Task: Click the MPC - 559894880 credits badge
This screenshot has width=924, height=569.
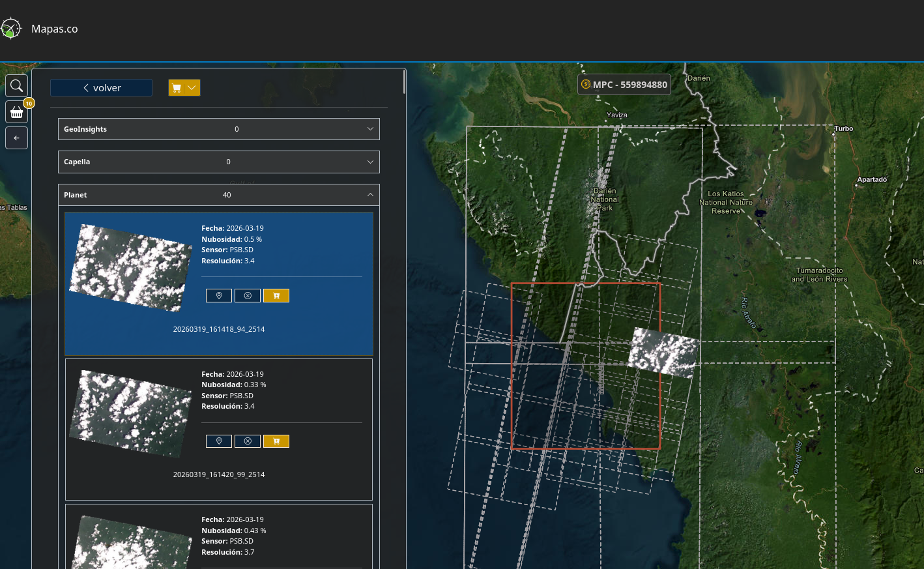Action: click(x=624, y=85)
